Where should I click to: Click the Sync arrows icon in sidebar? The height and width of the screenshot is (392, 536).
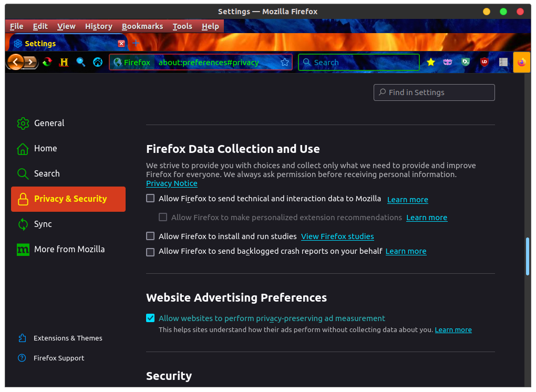point(23,224)
